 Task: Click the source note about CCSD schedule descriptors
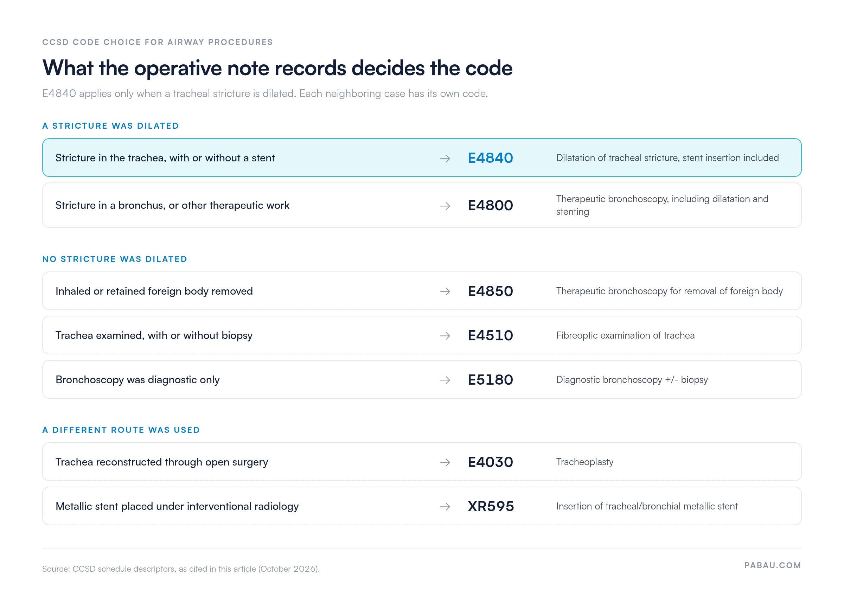tap(181, 569)
